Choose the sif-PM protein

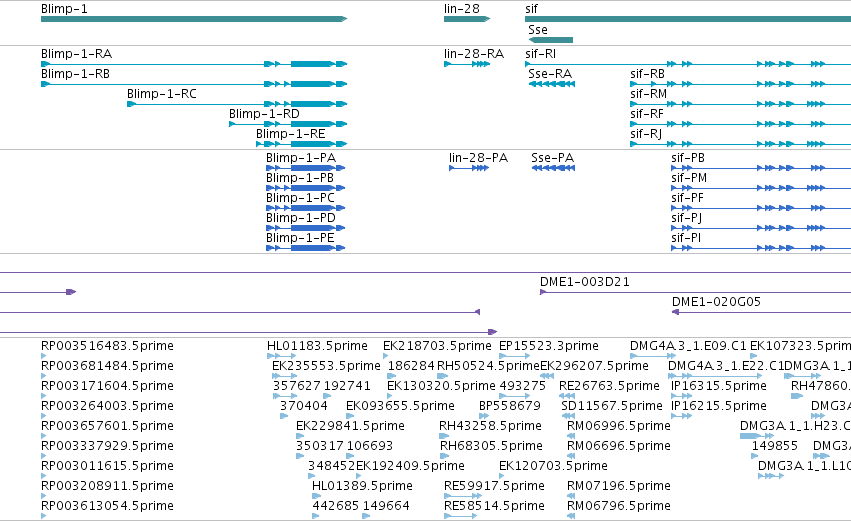tap(689, 178)
